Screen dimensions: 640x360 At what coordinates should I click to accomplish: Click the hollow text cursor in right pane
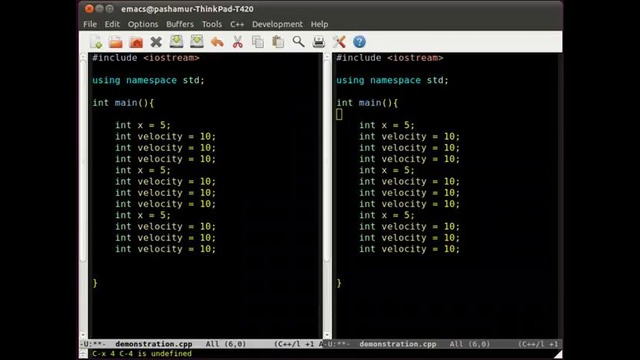[x=339, y=114]
